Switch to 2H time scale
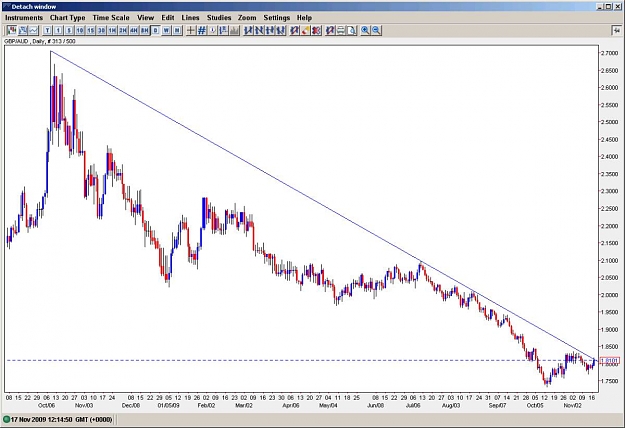The height and width of the screenshot is (428, 625). [123, 30]
